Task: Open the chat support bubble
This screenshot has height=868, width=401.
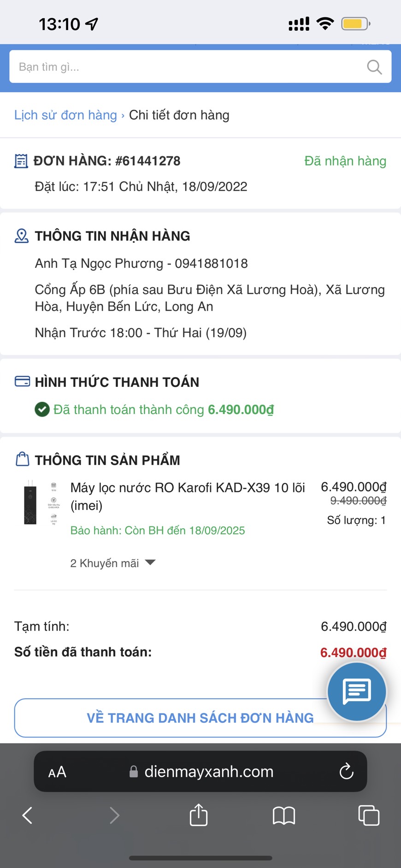Action: (356, 691)
